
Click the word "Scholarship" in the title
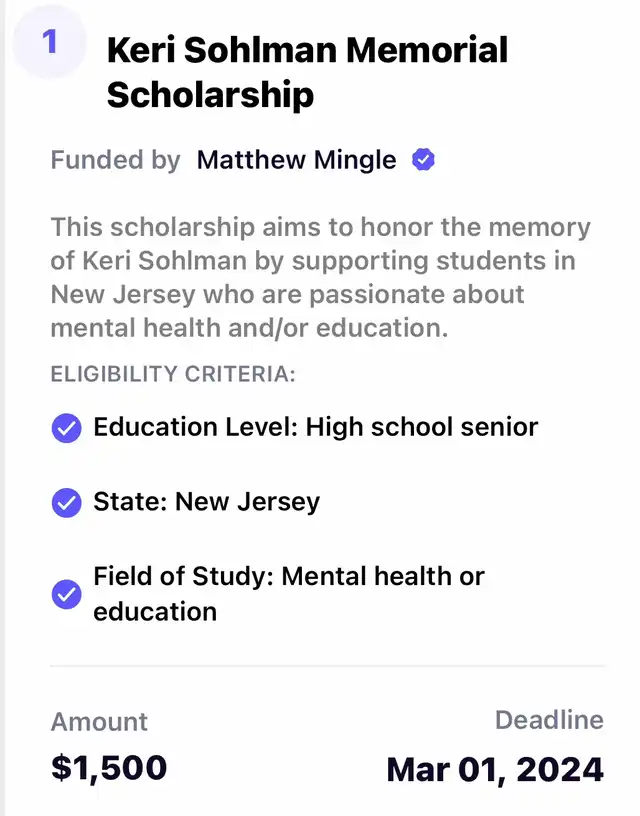(210, 95)
